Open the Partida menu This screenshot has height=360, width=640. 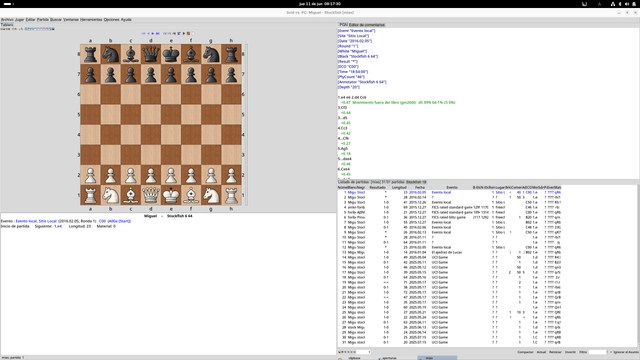[x=43, y=20]
